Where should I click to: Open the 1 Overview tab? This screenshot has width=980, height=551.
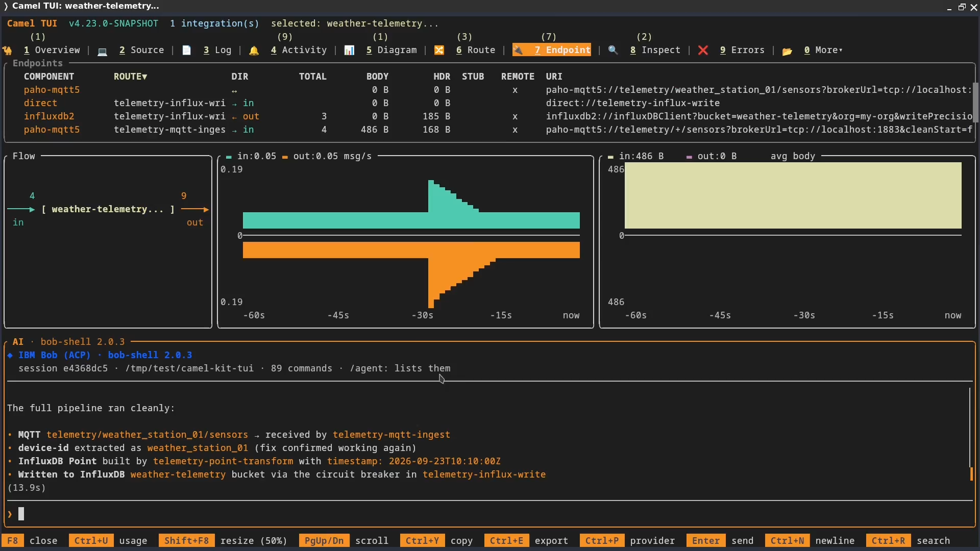click(52, 50)
